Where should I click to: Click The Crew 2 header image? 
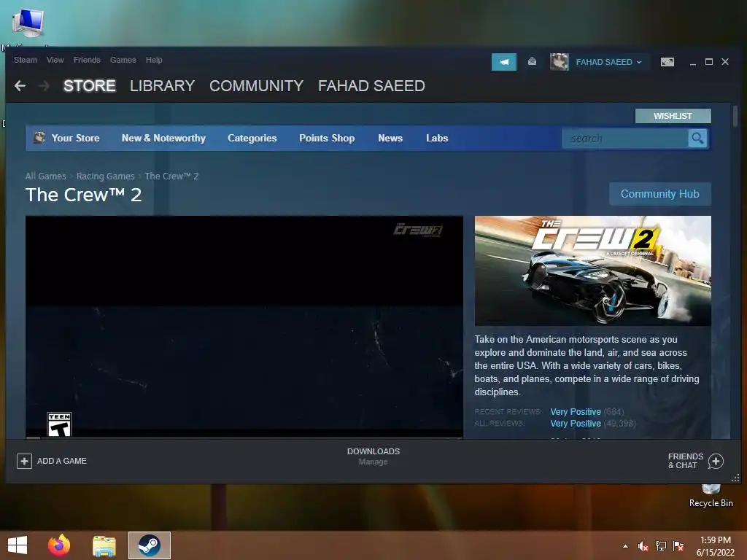coord(592,271)
